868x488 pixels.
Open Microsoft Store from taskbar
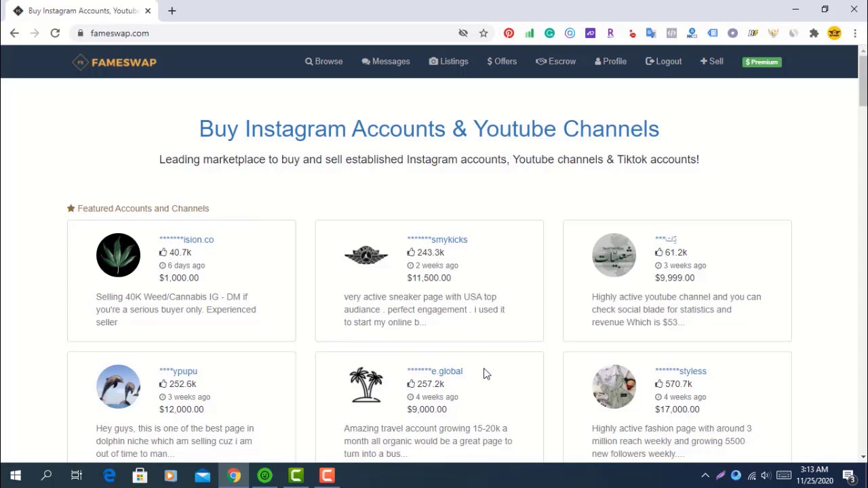tap(140, 476)
